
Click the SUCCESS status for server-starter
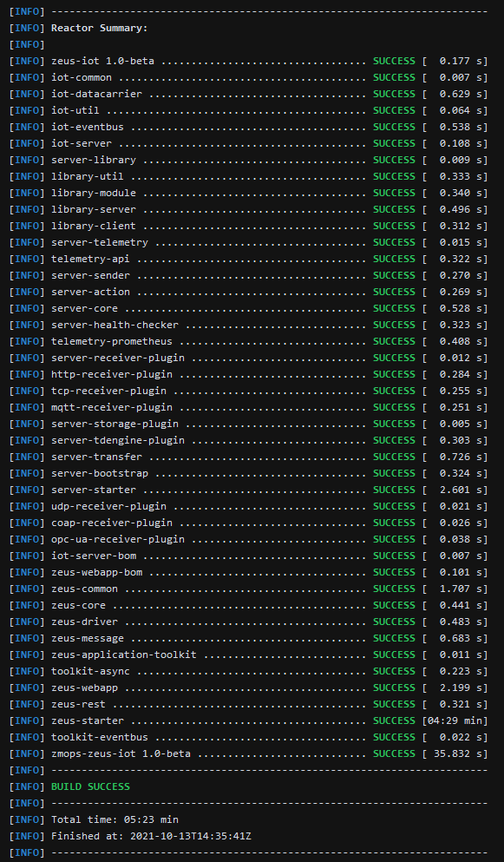tap(394, 490)
